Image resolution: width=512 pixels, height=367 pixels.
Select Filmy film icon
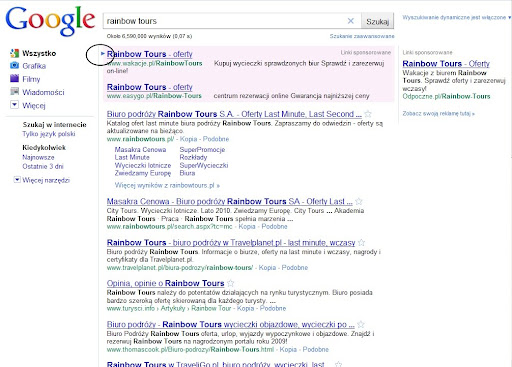point(14,78)
